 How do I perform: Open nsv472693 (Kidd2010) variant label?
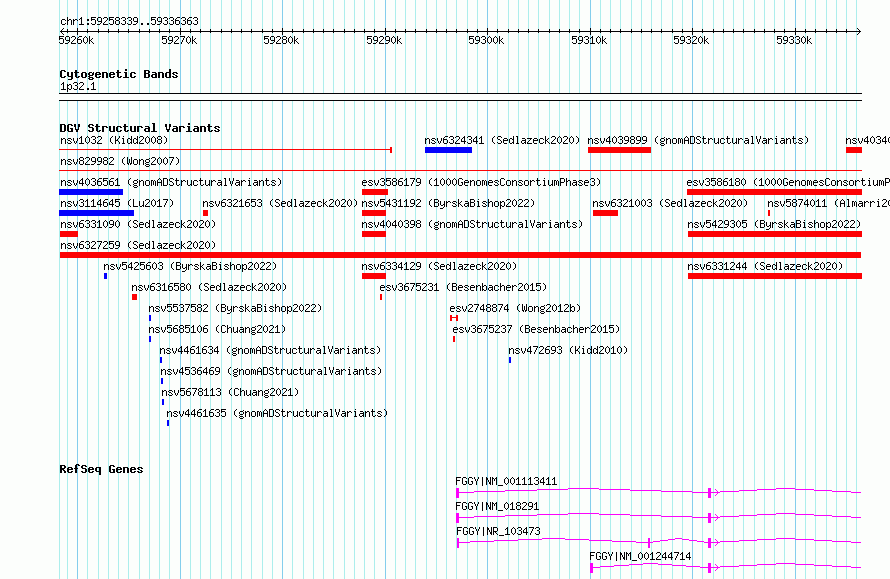tap(568, 350)
